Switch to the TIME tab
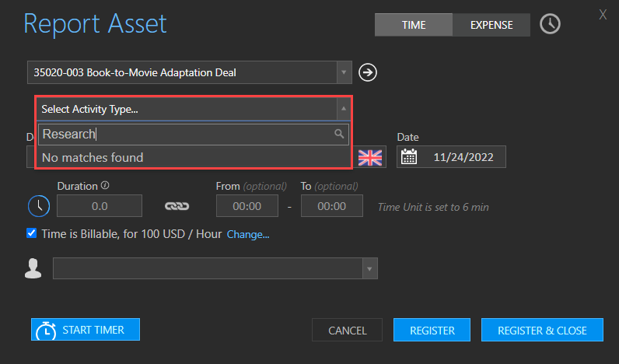The width and height of the screenshot is (619, 364). pos(414,25)
